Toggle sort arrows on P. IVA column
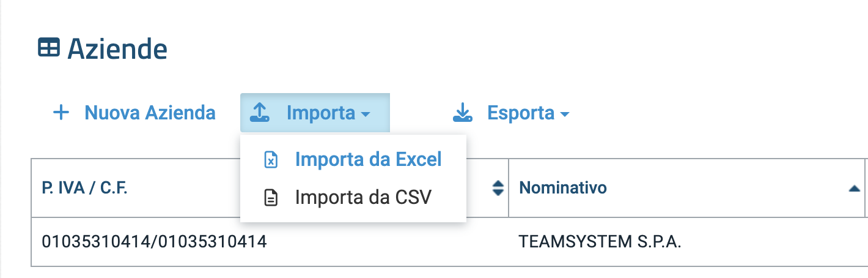 498,188
